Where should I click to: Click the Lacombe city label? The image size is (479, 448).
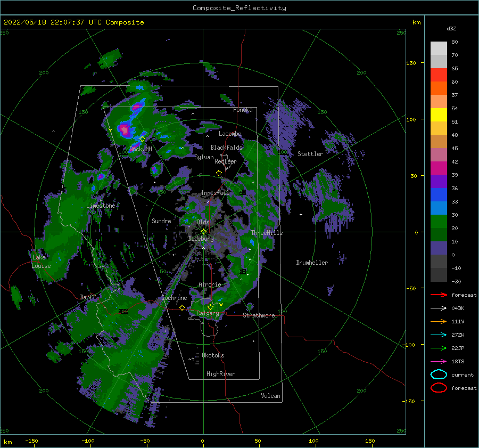click(230, 134)
